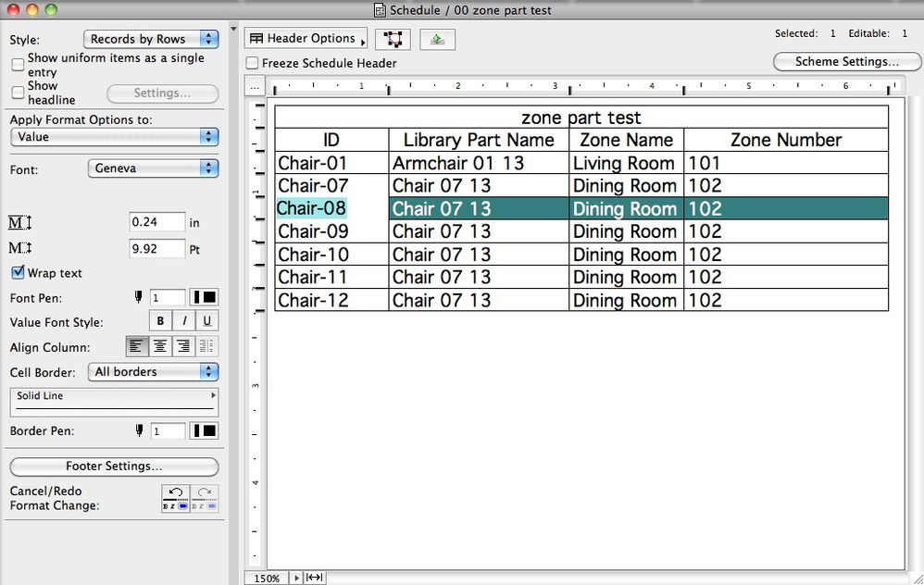Click the fit-to-width icon next to zoom
Image resolution: width=924 pixels, height=585 pixels.
pyautogui.click(x=315, y=578)
